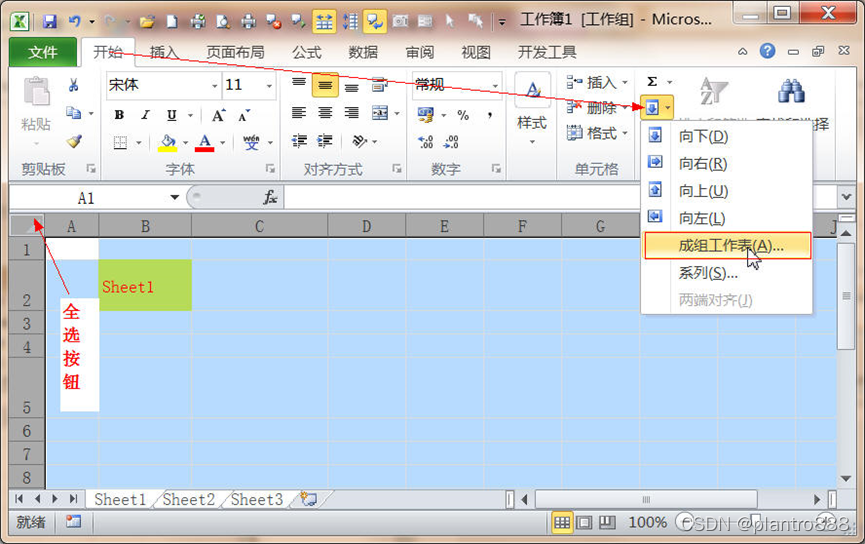This screenshot has width=865, height=544.
Task: Expand the formula bar chevron
Action: (846, 197)
